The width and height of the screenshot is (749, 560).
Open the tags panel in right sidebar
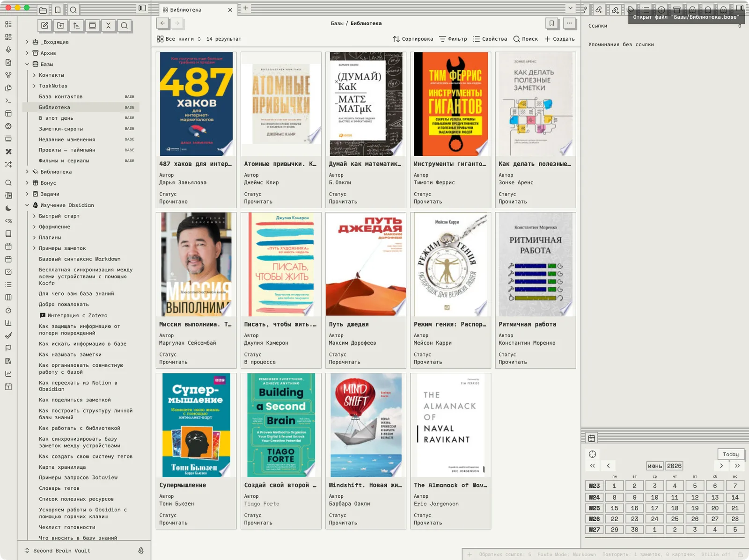(631, 9)
